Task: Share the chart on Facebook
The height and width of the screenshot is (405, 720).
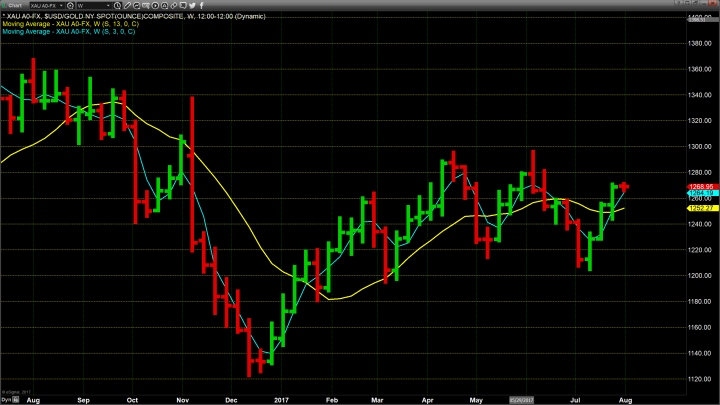Action: [201, 6]
